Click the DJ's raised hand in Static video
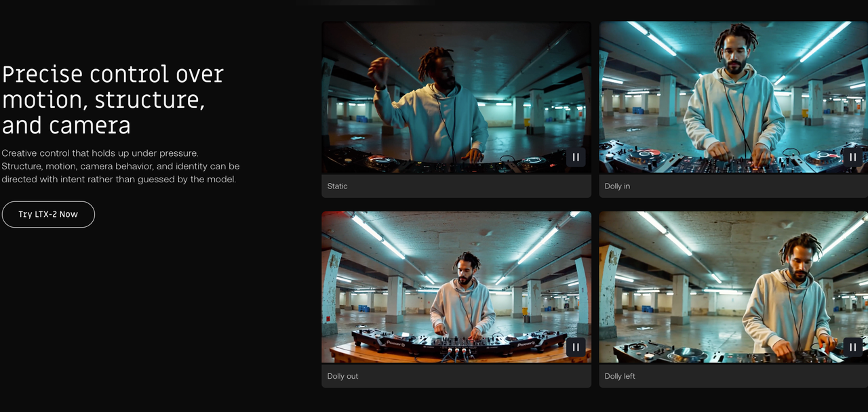Viewport: 868px width, 412px height. 378,71
